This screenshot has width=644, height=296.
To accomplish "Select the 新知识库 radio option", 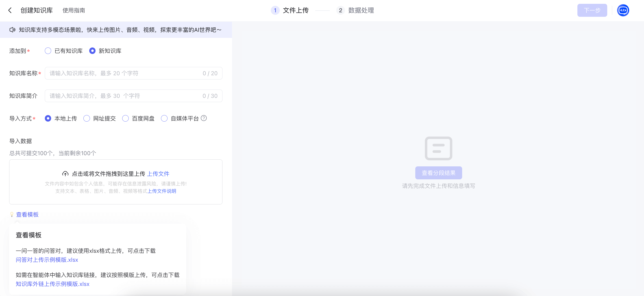I will coord(92,51).
